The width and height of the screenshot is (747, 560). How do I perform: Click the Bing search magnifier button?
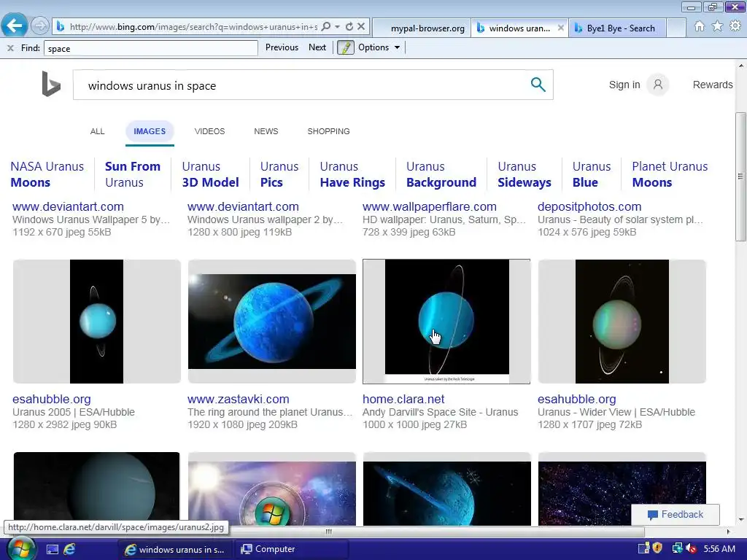pos(538,85)
